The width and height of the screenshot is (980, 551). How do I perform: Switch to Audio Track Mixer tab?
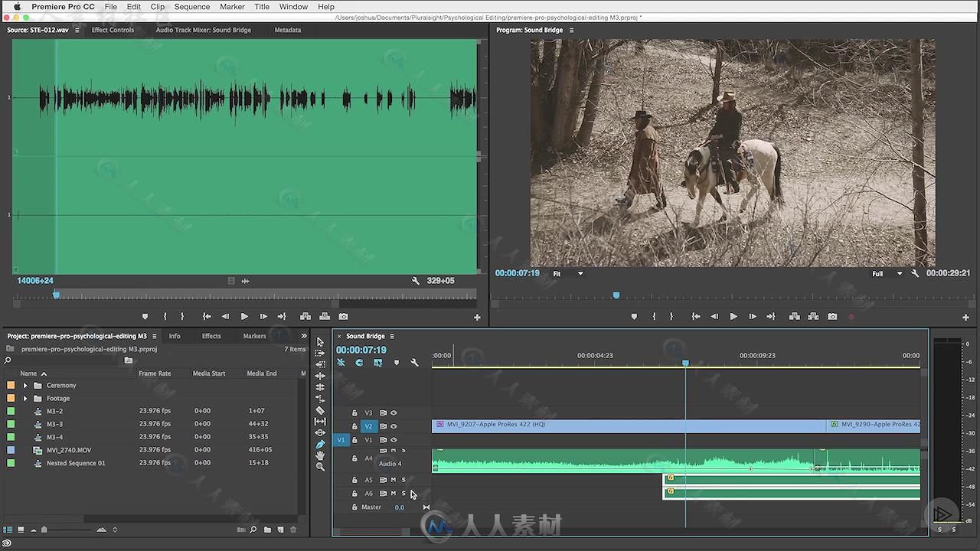pyautogui.click(x=204, y=30)
